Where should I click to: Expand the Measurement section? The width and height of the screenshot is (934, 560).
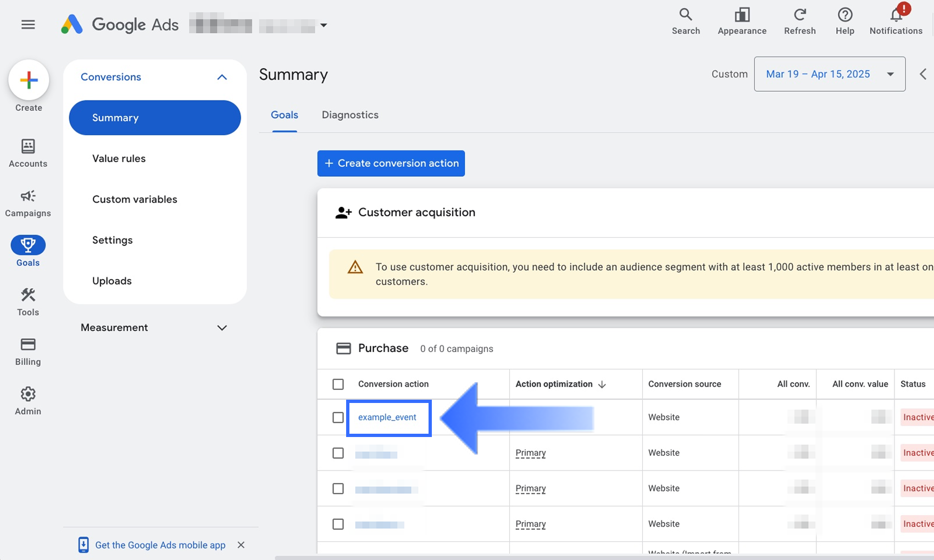(x=221, y=328)
